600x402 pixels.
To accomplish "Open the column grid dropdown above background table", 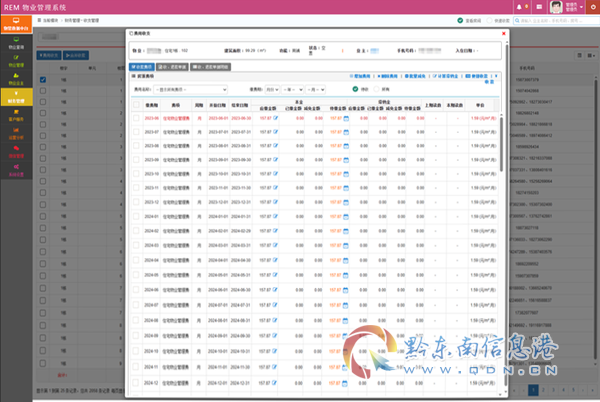I will [591, 55].
